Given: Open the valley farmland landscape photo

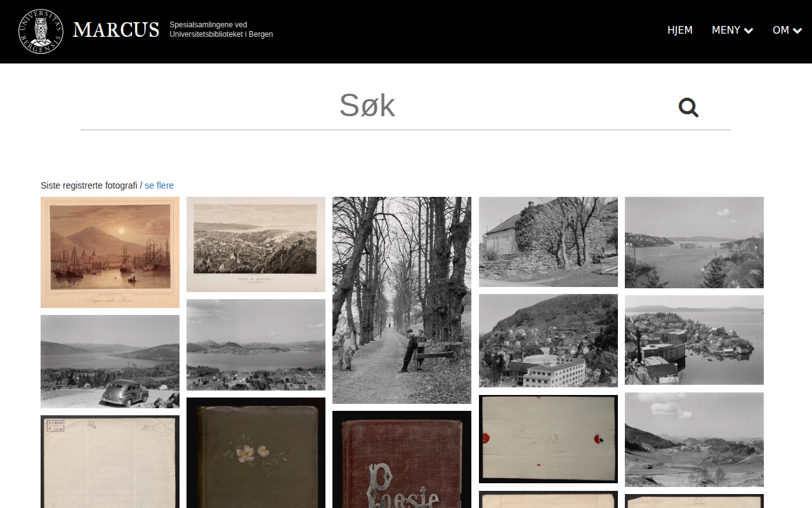Looking at the screenshot, I should coord(694,439).
